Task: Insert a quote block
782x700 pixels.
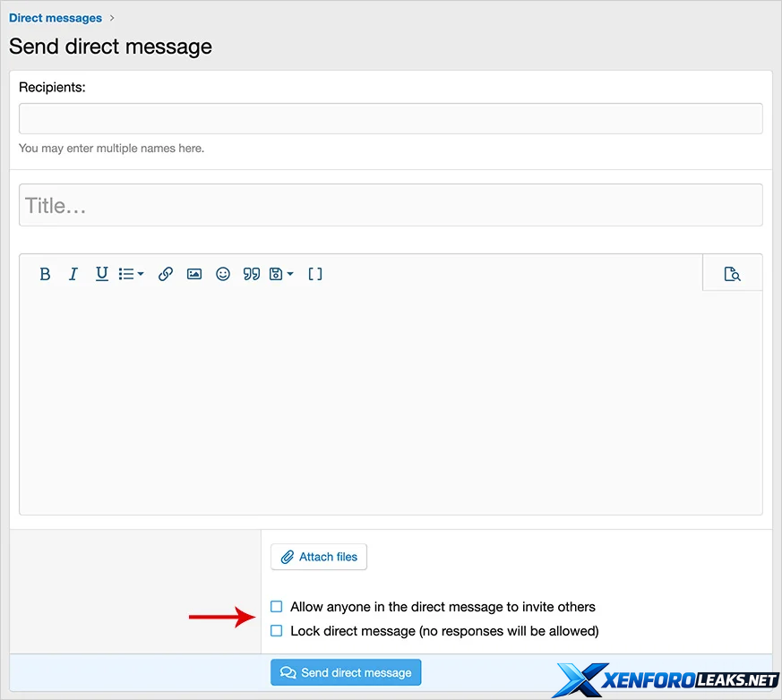Action: click(252, 274)
